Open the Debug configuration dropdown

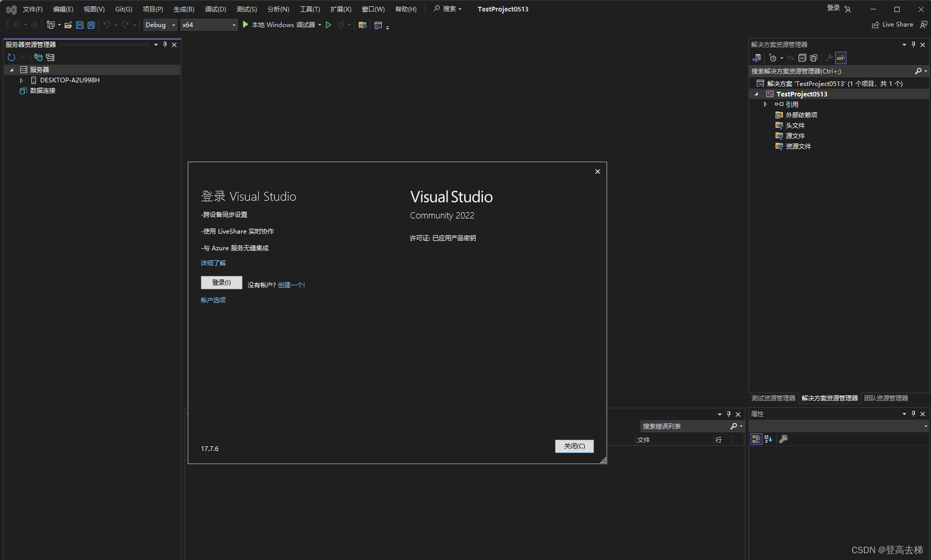point(160,25)
